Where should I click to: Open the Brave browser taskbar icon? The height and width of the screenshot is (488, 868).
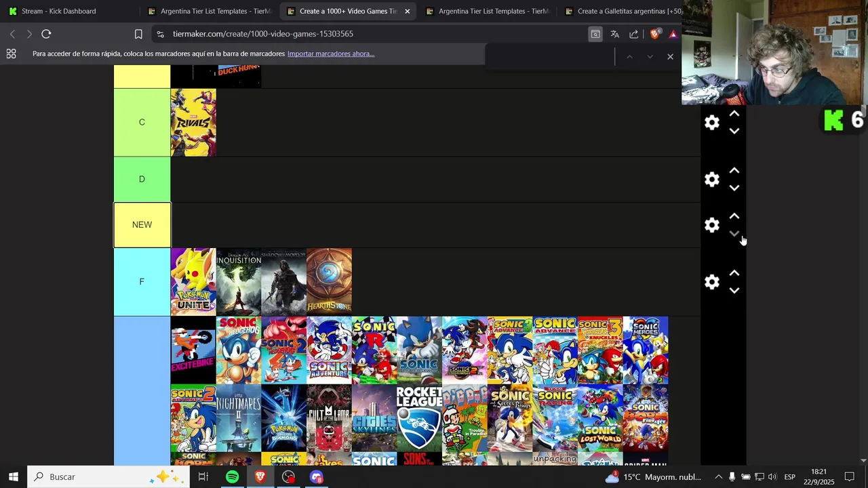click(x=260, y=477)
